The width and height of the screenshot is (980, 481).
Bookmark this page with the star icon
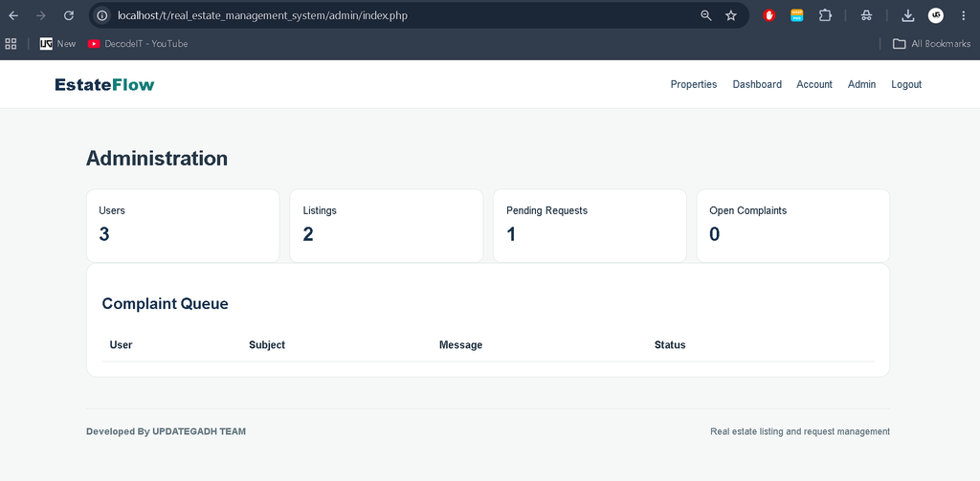pos(731,15)
